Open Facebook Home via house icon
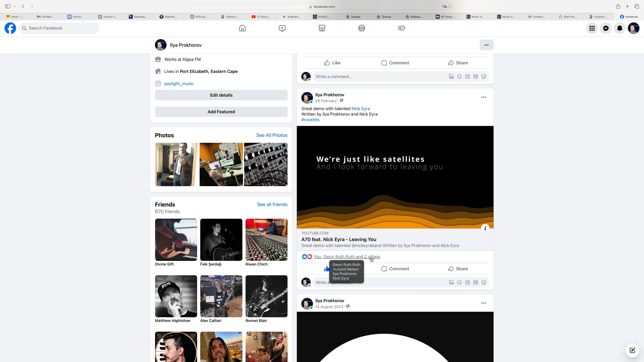The height and width of the screenshot is (362, 644). [x=242, y=28]
